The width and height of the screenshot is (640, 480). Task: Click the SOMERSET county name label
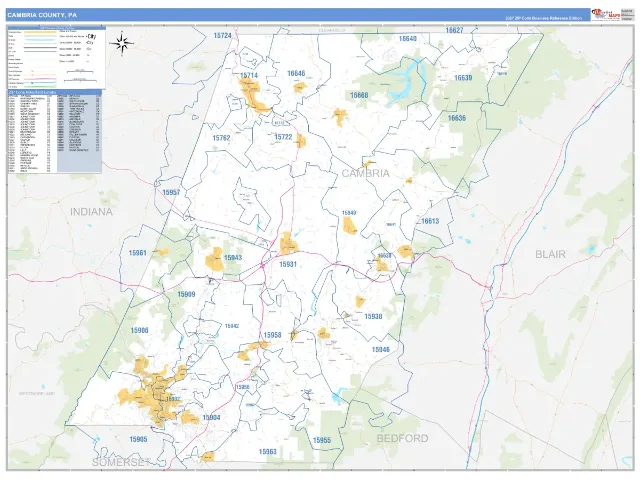point(121,462)
